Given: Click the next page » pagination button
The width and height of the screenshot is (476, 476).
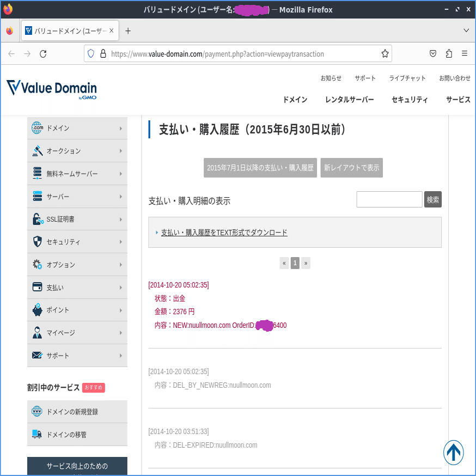Looking at the screenshot, I should [306, 263].
